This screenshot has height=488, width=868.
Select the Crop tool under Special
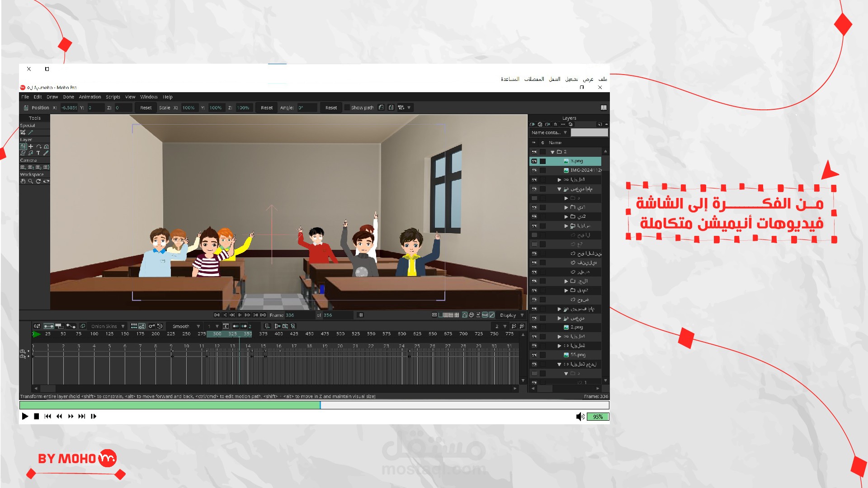pos(23,132)
